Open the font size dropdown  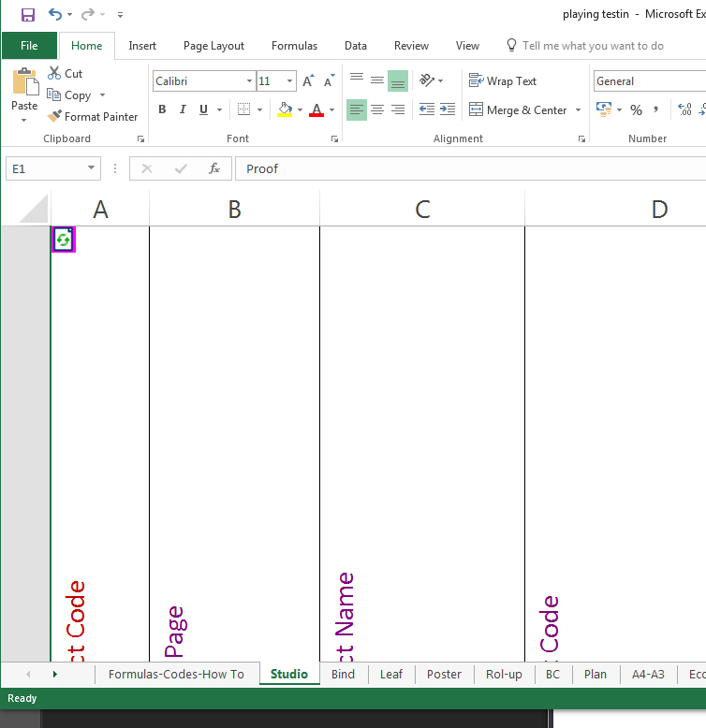pyautogui.click(x=290, y=81)
